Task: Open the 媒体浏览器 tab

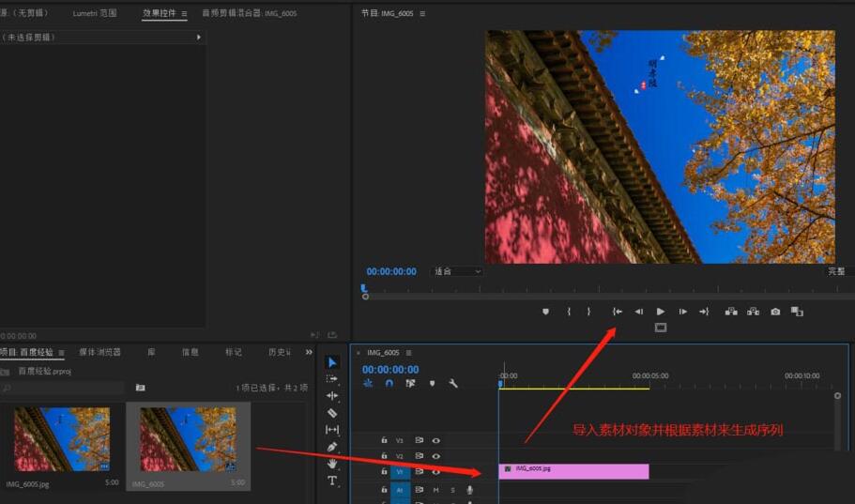Action: pyautogui.click(x=99, y=352)
